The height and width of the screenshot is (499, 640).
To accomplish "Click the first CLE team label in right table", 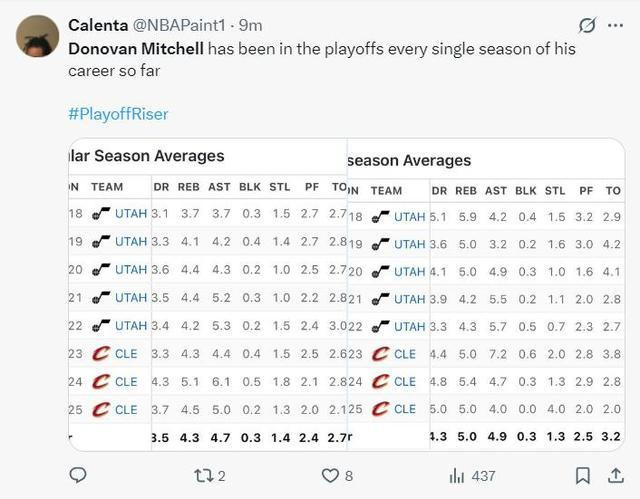I will 405,354.
